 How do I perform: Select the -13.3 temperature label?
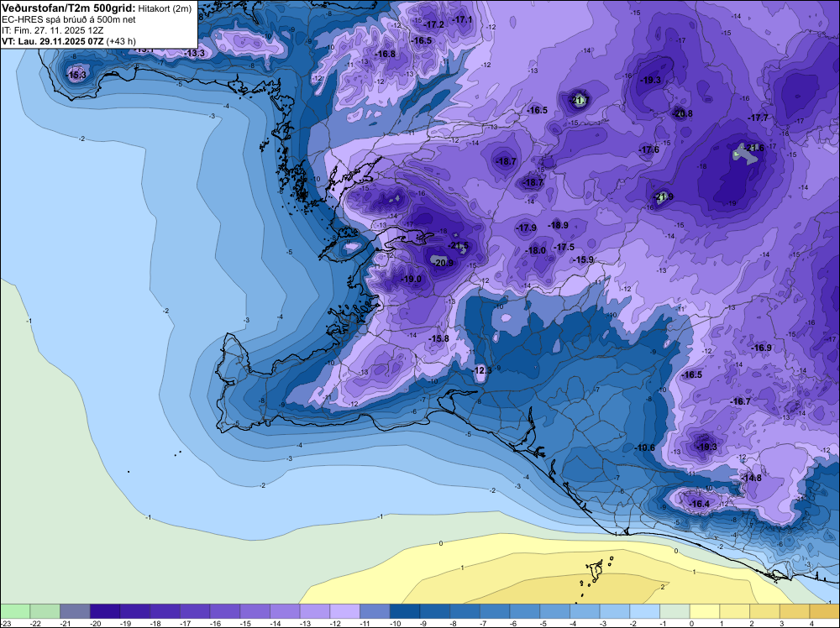point(195,53)
